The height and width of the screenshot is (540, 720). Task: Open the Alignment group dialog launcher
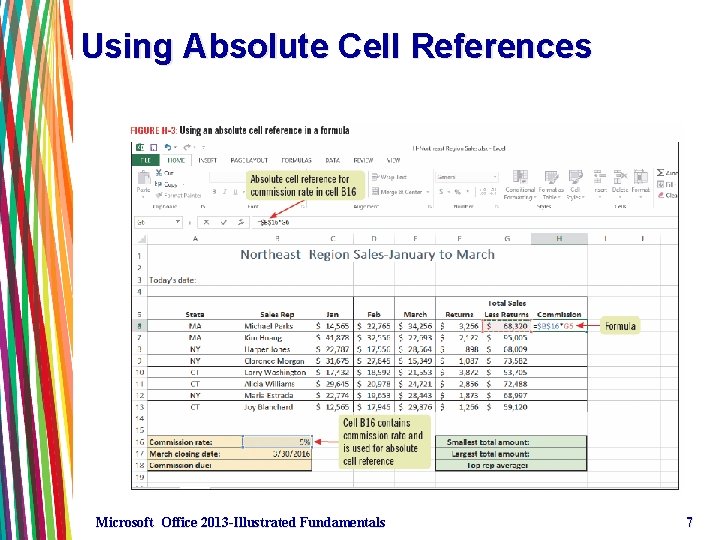[x=430, y=207]
